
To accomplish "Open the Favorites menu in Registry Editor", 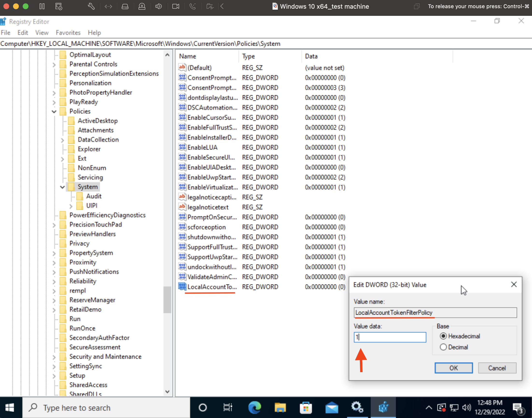I will point(68,33).
